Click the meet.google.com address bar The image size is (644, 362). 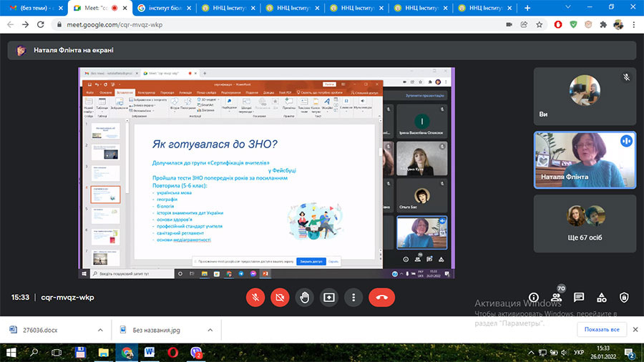click(279, 24)
